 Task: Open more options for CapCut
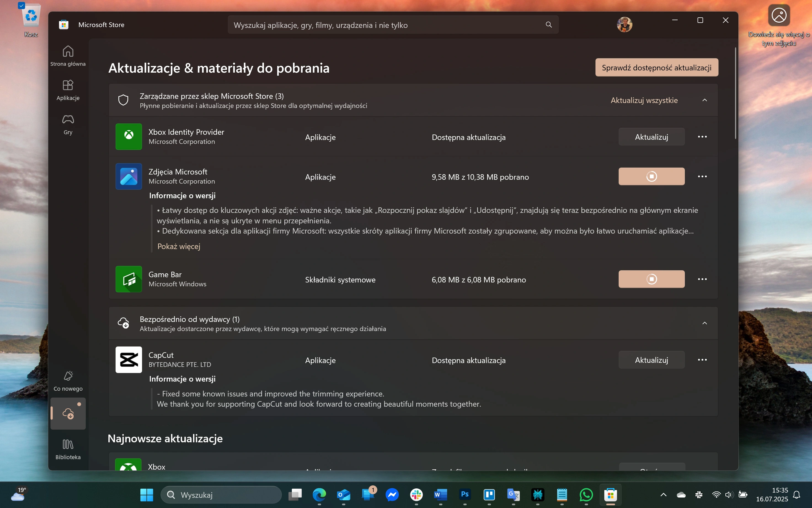pos(702,360)
